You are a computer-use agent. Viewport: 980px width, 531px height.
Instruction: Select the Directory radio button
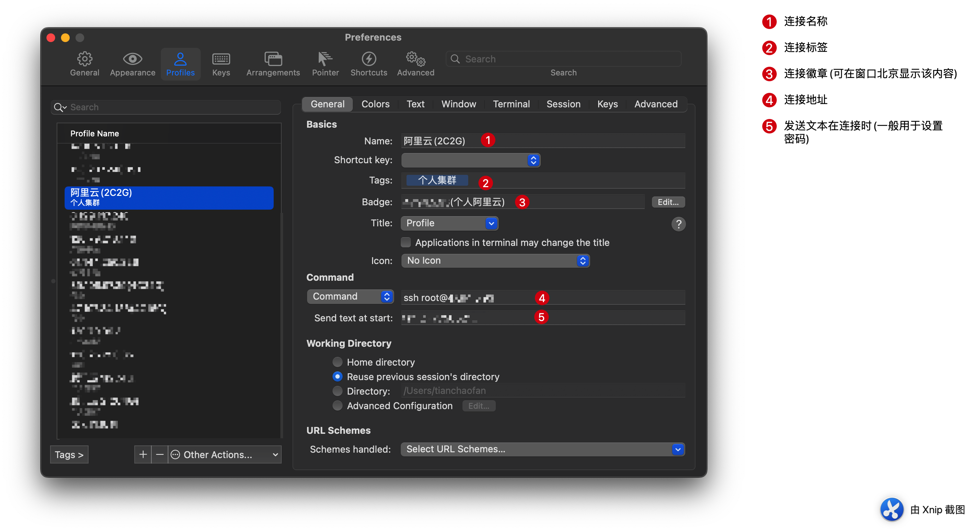coord(337,391)
